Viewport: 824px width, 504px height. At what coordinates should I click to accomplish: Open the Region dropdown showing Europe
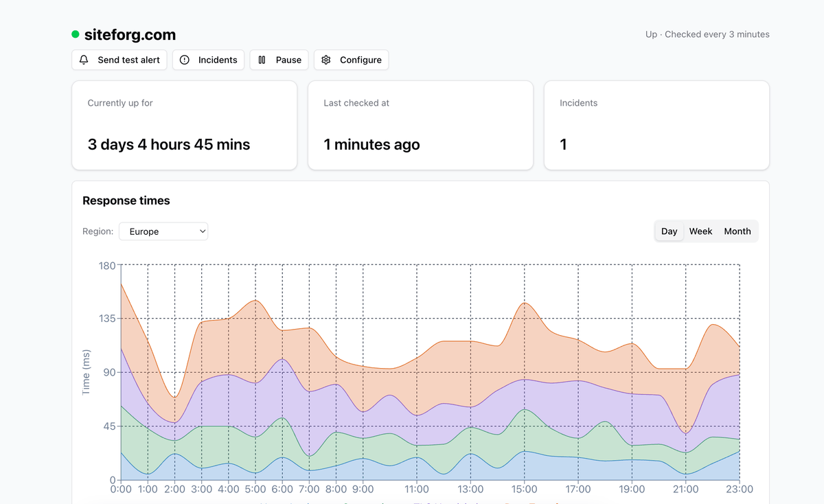pyautogui.click(x=163, y=231)
